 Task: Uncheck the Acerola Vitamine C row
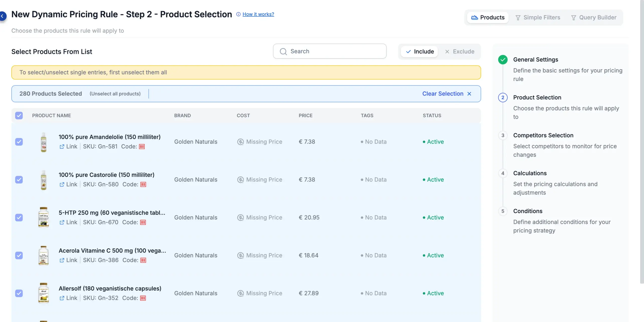(19, 255)
